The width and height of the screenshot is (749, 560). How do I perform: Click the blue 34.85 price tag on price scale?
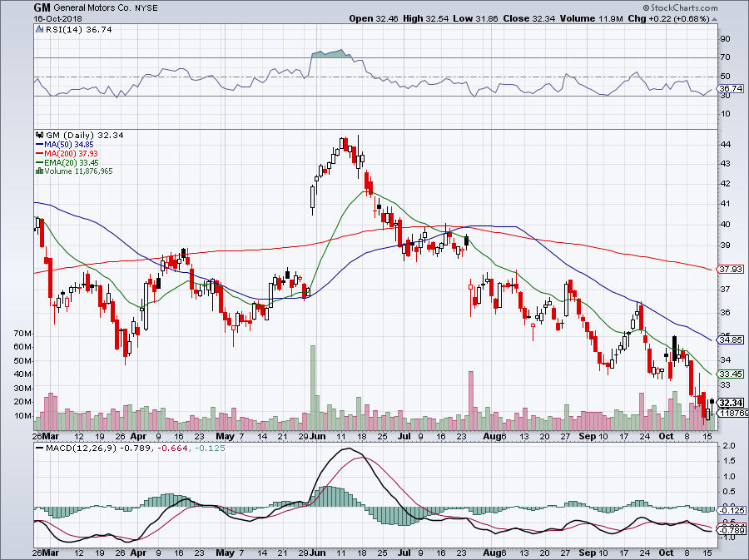pos(731,340)
